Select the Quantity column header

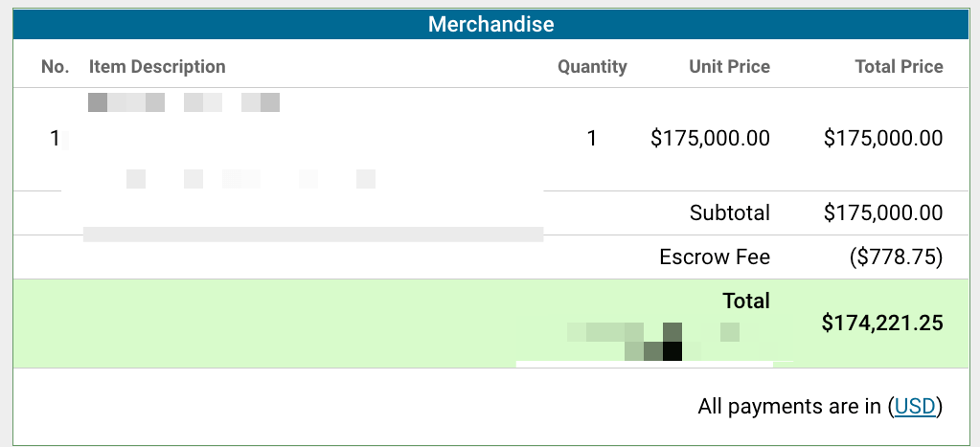592,67
